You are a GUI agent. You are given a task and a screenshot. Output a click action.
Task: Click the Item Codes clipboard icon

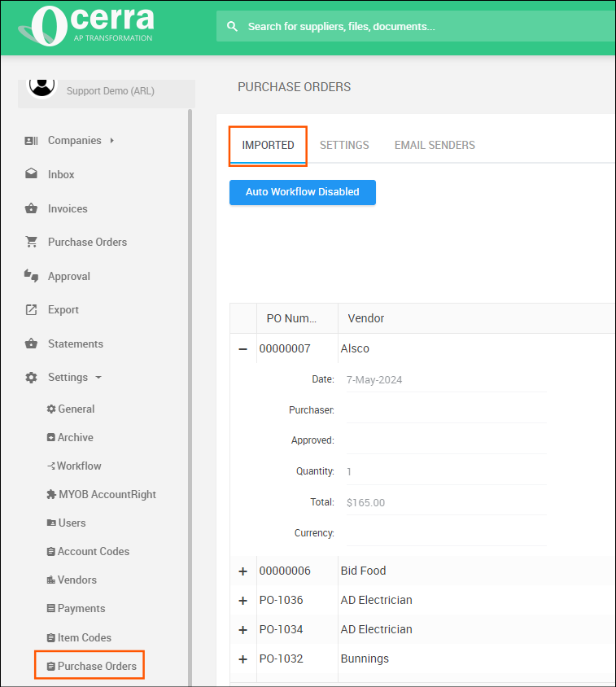coord(51,638)
